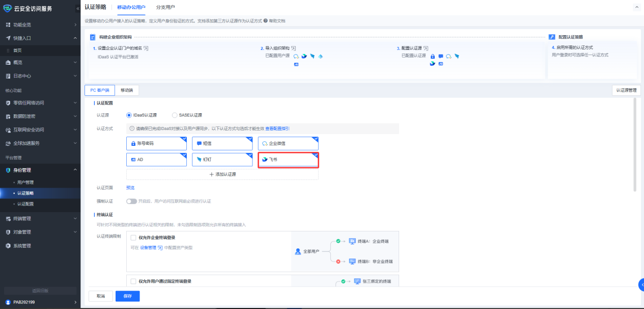This screenshot has height=309, width=644.
Task: Open external link icon beside 导入组织架构
Action: click(x=293, y=48)
